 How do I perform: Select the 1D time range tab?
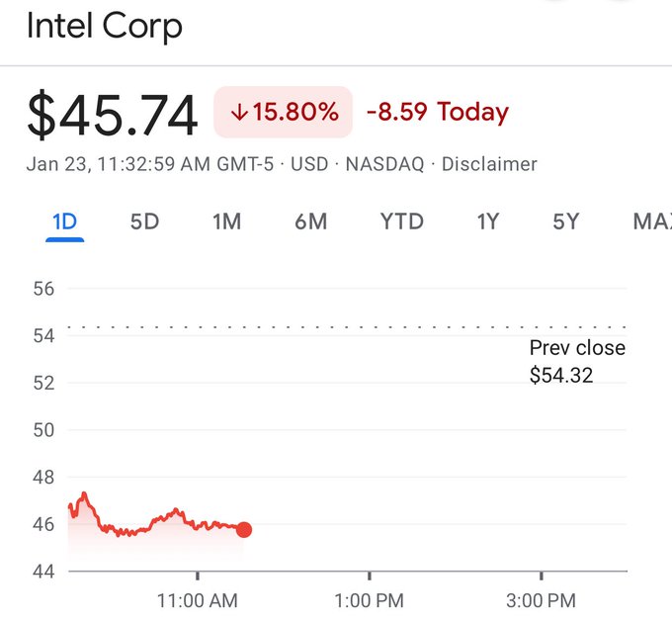[64, 222]
